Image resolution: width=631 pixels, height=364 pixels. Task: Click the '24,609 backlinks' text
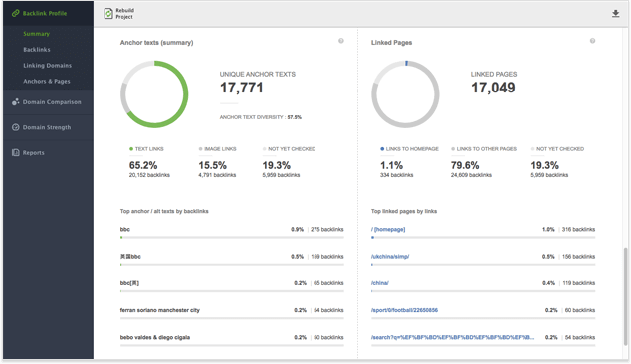(471, 175)
